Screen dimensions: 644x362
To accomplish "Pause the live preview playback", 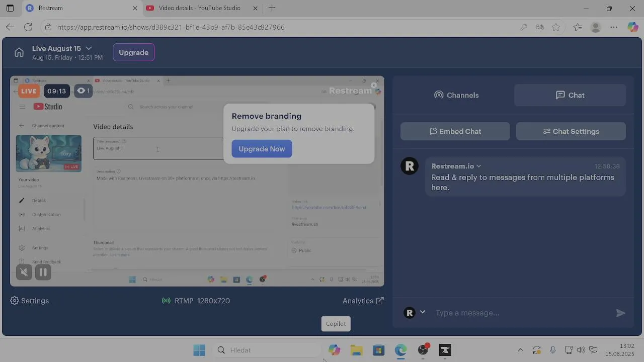I will pyautogui.click(x=43, y=272).
